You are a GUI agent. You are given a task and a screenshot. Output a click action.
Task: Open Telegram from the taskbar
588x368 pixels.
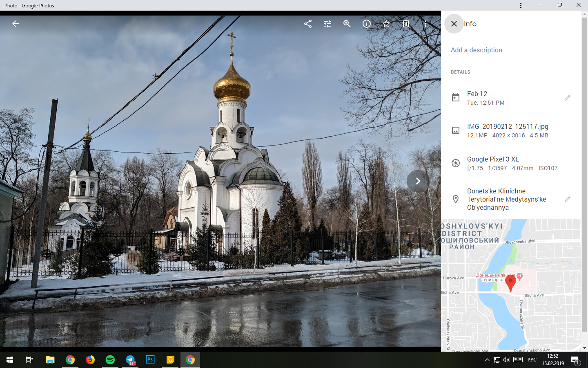(130, 360)
